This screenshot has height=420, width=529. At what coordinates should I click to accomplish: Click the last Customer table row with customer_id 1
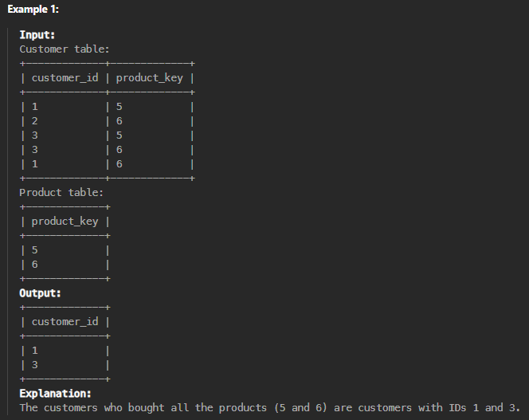[x=107, y=164]
